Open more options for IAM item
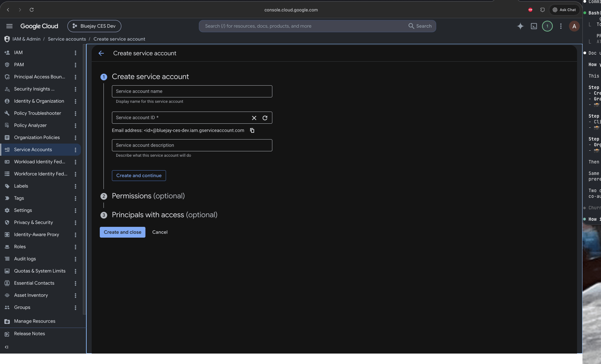 [76, 53]
